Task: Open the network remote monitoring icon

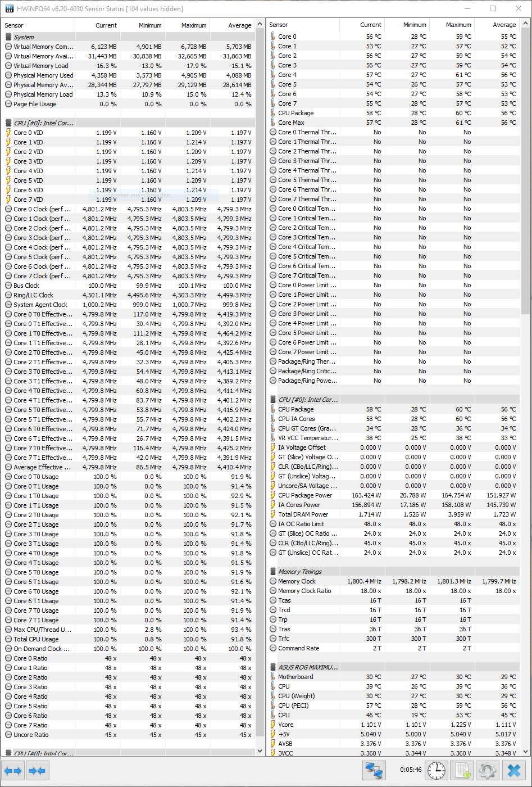Action: tap(374, 771)
